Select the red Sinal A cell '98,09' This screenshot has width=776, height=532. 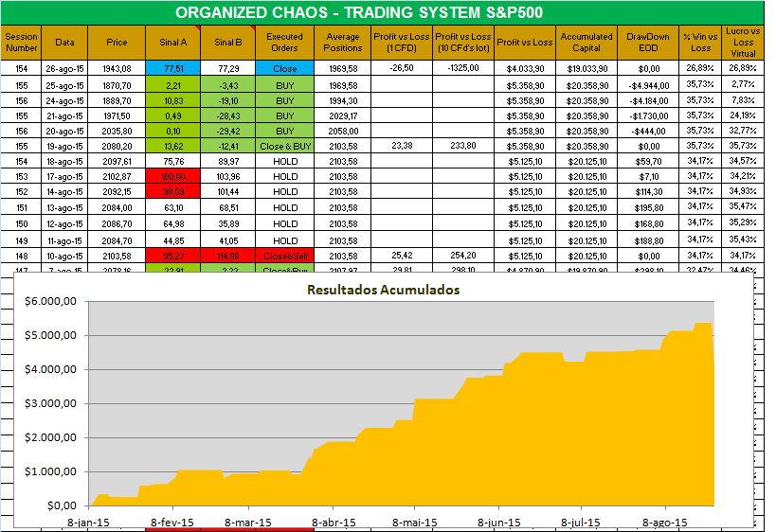(x=173, y=191)
